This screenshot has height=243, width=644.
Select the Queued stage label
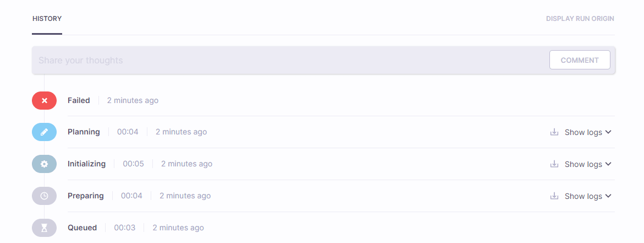tap(82, 228)
